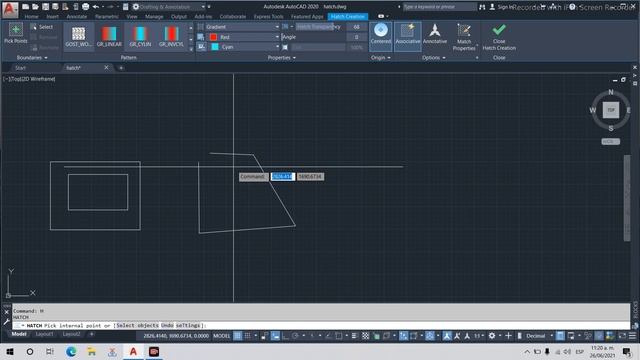Click Select boundary objects
The width and height of the screenshot is (640, 360).
(x=42, y=27)
